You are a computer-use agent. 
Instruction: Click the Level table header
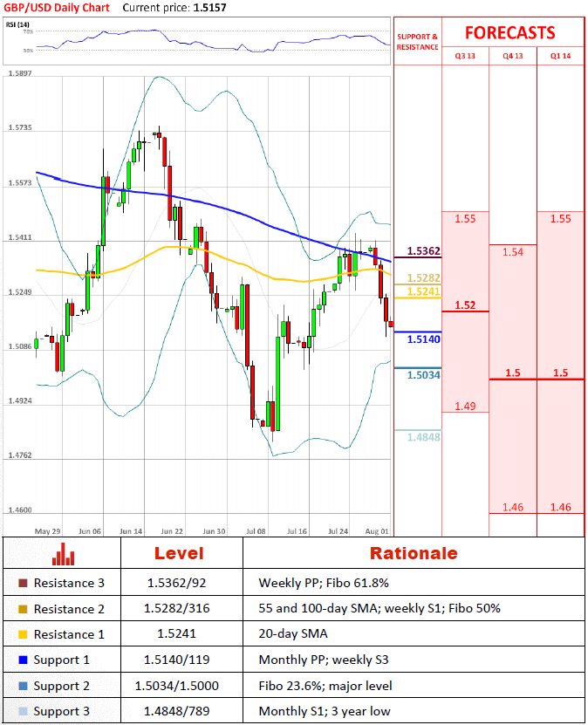(x=179, y=553)
